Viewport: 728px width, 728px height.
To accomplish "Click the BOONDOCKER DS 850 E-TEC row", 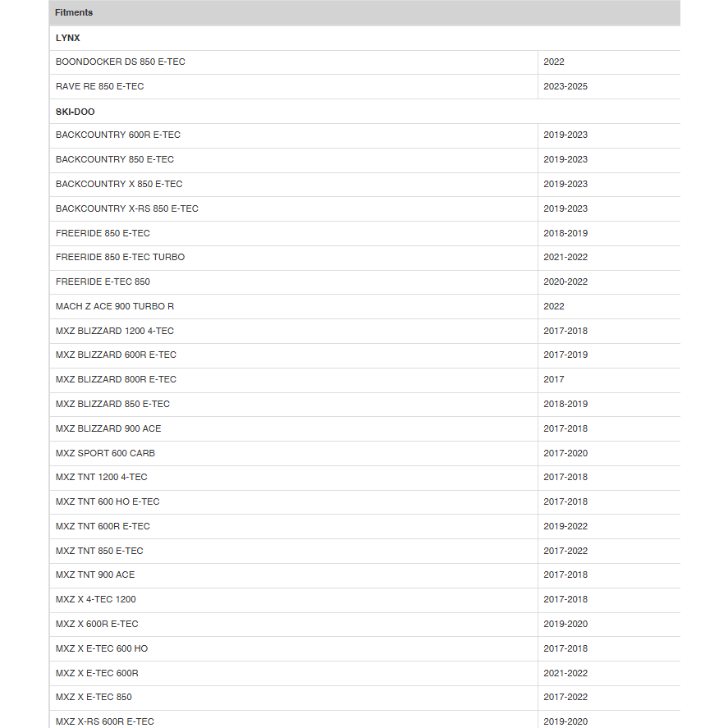I will coord(364,62).
